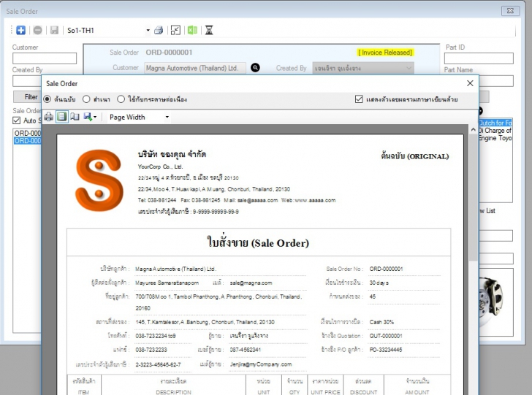Click the Engine Toyo list item

point(495,138)
